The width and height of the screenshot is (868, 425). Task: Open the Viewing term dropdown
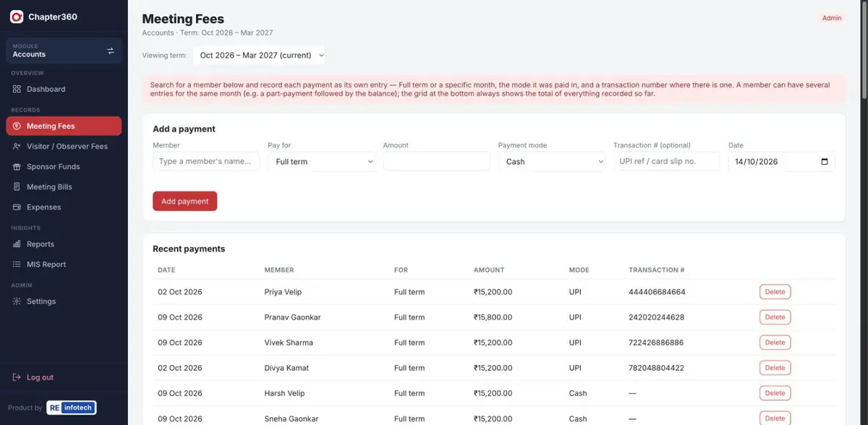click(x=259, y=55)
